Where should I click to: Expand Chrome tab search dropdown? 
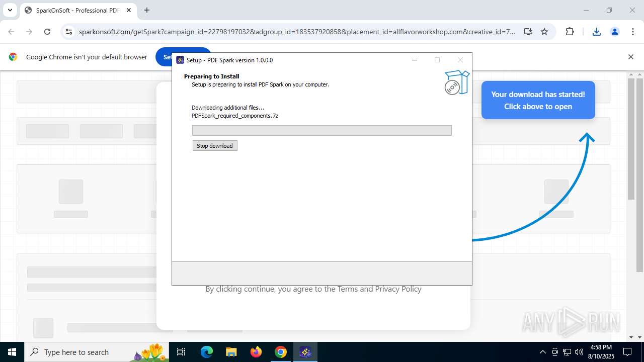click(x=10, y=10)
